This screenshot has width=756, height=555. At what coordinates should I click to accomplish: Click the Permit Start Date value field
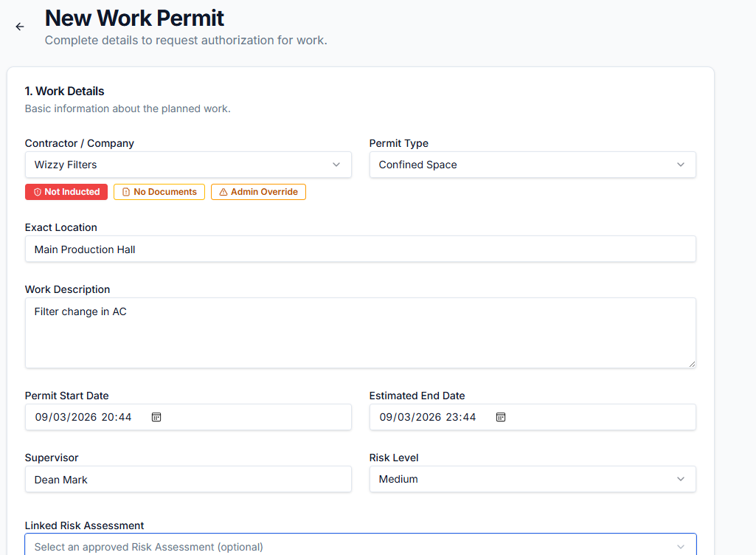click(188, 417)
